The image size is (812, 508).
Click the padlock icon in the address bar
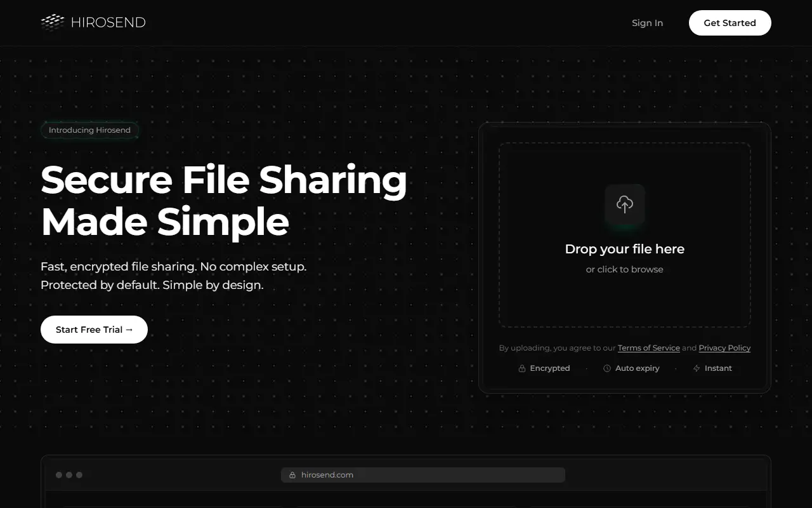click(292, 475)
